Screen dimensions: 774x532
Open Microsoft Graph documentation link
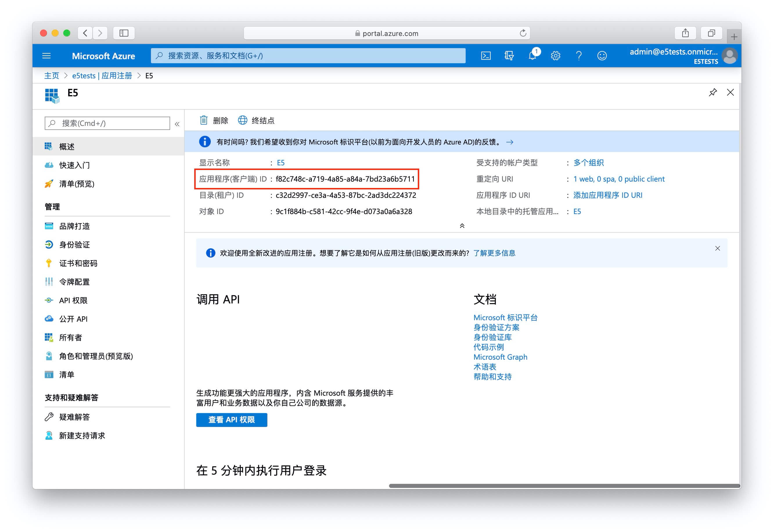[x=501, y=357]
